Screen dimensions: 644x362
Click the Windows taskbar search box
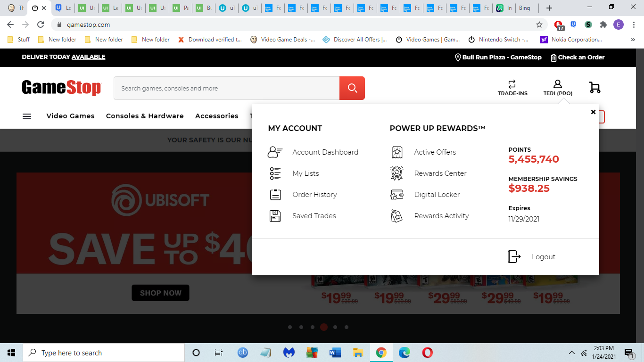[103, 353]
